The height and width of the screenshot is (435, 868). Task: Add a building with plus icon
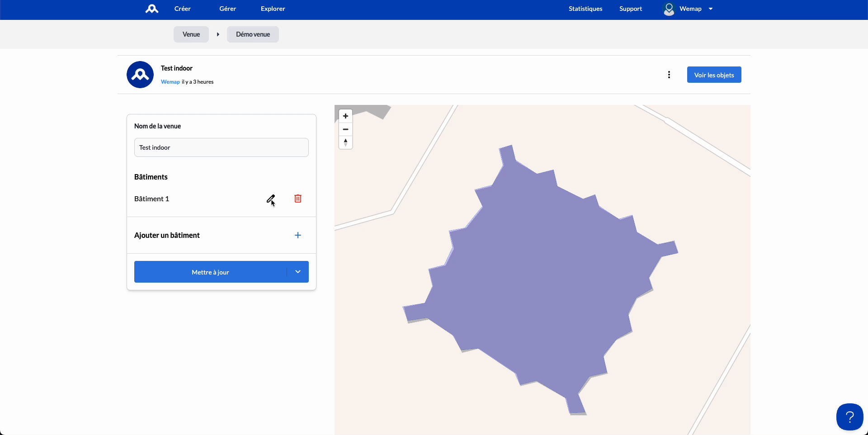pyautogui.click(x=298, y=235)
